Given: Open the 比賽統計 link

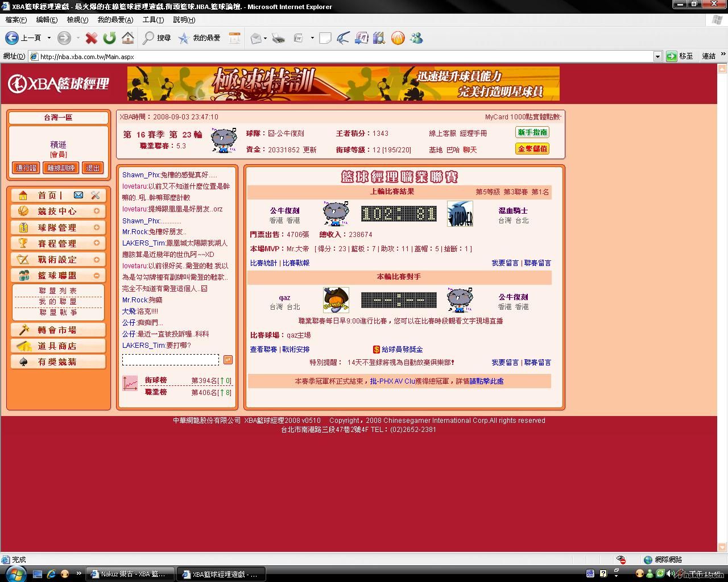Looking at the screenshot, I should click(263, 263).
